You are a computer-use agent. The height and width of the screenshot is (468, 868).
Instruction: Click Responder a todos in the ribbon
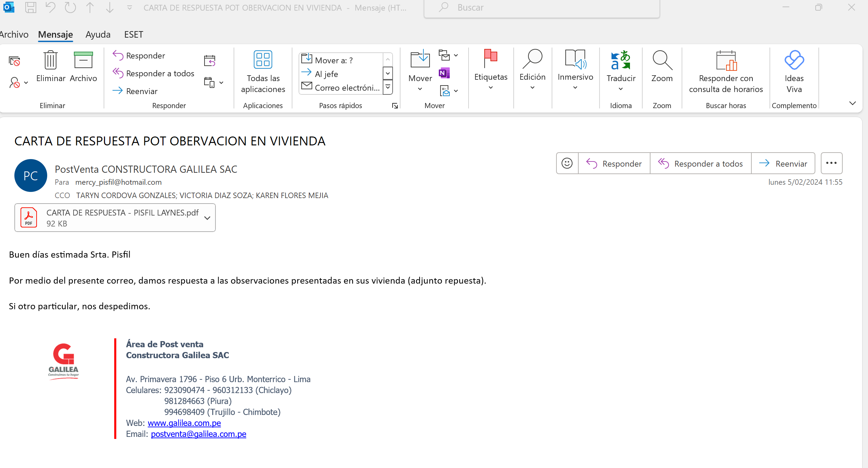(154, 73)
